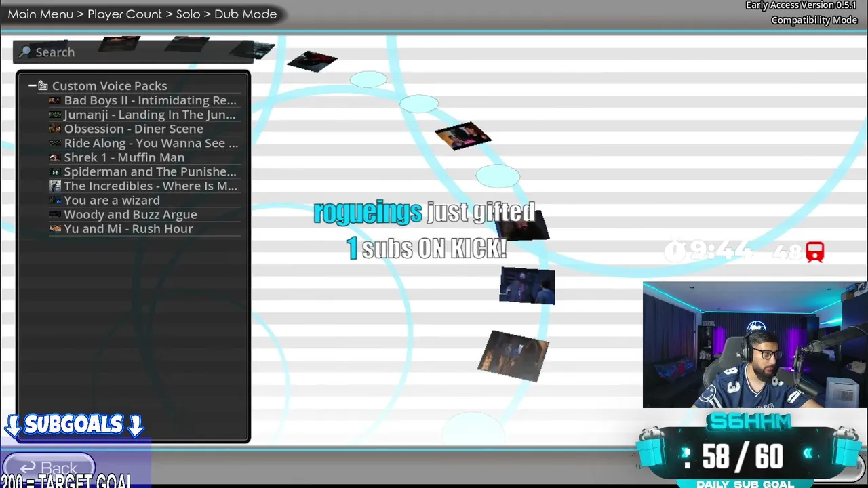
Task: Open Player Count in the breadcrumb
Action: [x=125, y=14]
